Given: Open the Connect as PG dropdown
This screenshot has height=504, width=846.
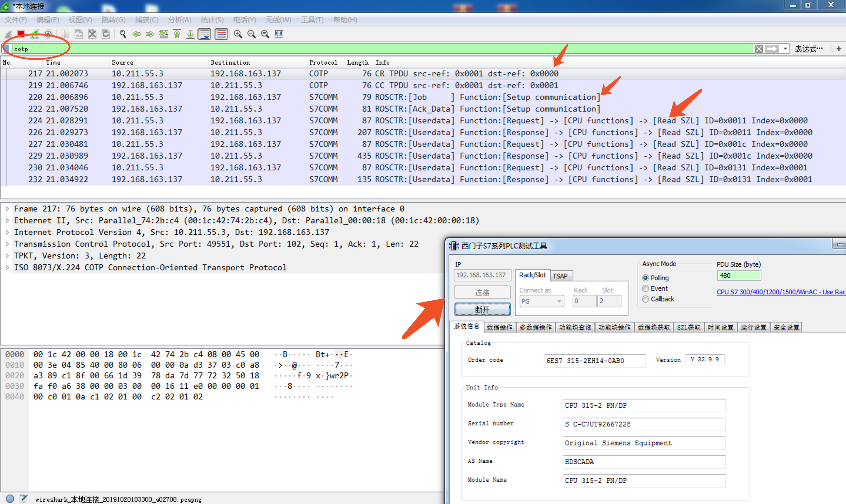Looking at the screenshot, I should click(x=542, y=301).
